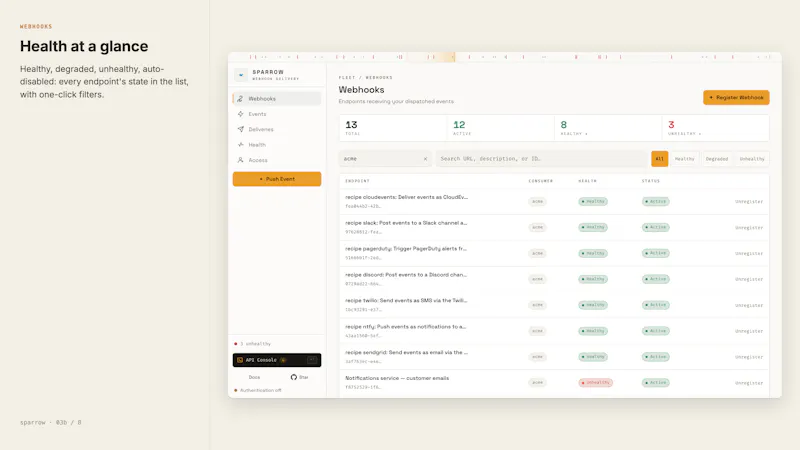Image resolution: width=800 pixels, height=450 pixels.
Task: Click the Events spark icon in sidebar
Action: tap(240, 114)
